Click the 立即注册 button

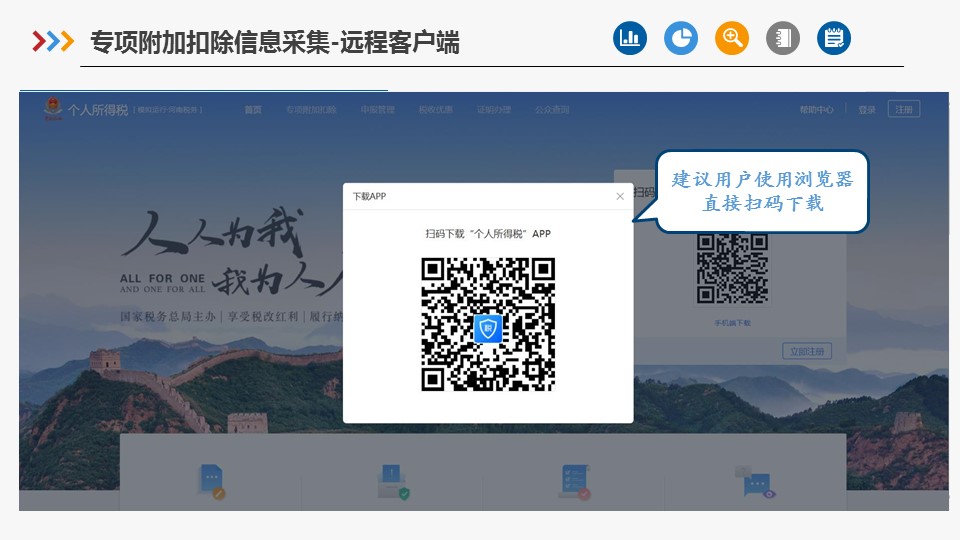(x=807, y=351)
